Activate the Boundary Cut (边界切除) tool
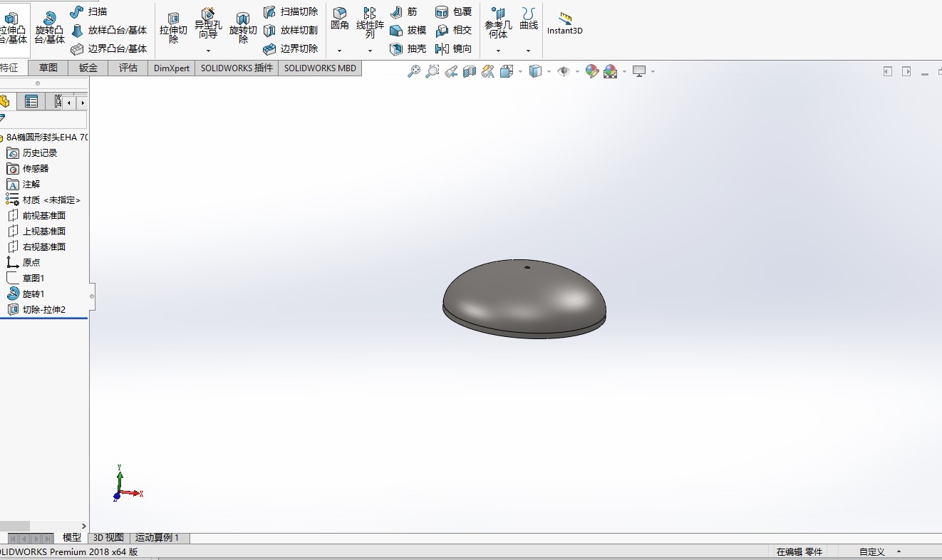942x560 pixels. 290,48
